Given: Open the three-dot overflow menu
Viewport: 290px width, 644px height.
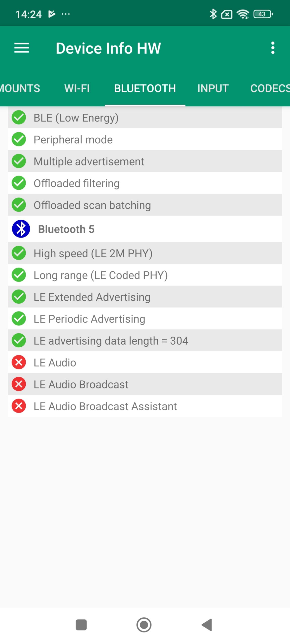Looking at the screenshot, I should point(273,48).
